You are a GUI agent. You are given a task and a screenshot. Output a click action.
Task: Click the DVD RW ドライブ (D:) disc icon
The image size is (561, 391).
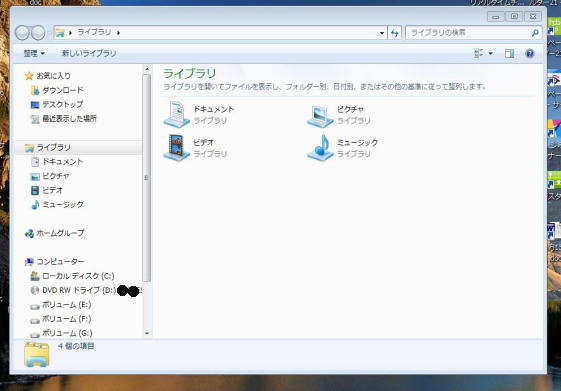coord(35,290)
